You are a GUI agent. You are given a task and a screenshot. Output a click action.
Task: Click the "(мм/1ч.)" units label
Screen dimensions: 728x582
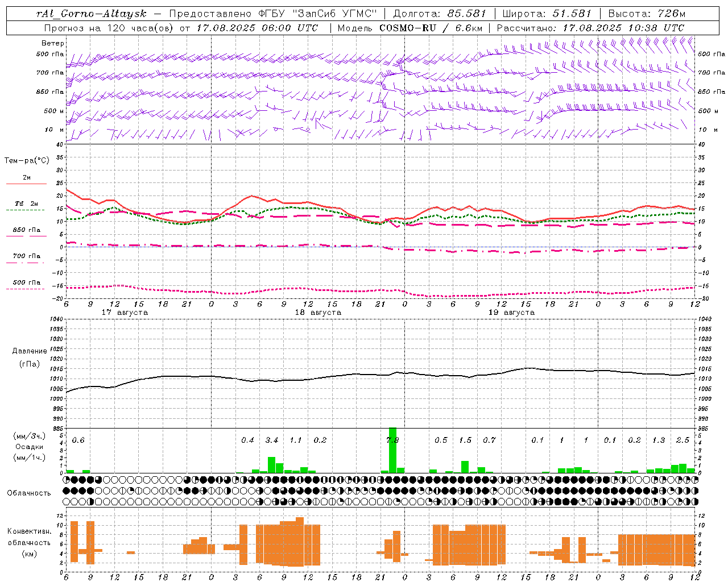click(x=30, y=458)
